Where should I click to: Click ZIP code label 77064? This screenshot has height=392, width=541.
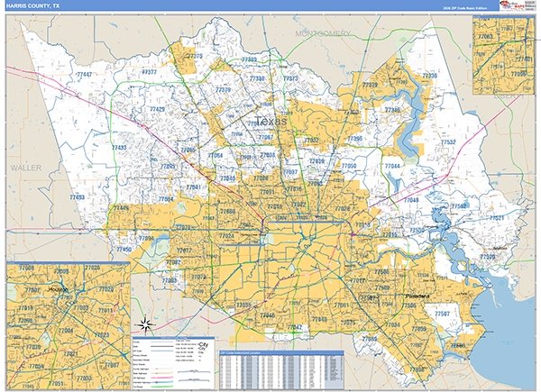coord(215,155)
